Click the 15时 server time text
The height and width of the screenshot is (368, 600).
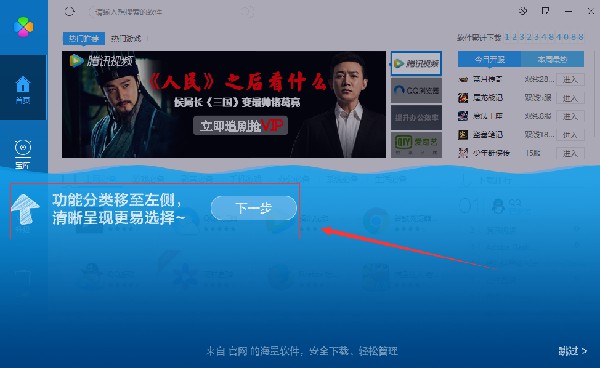pos(532,153)
